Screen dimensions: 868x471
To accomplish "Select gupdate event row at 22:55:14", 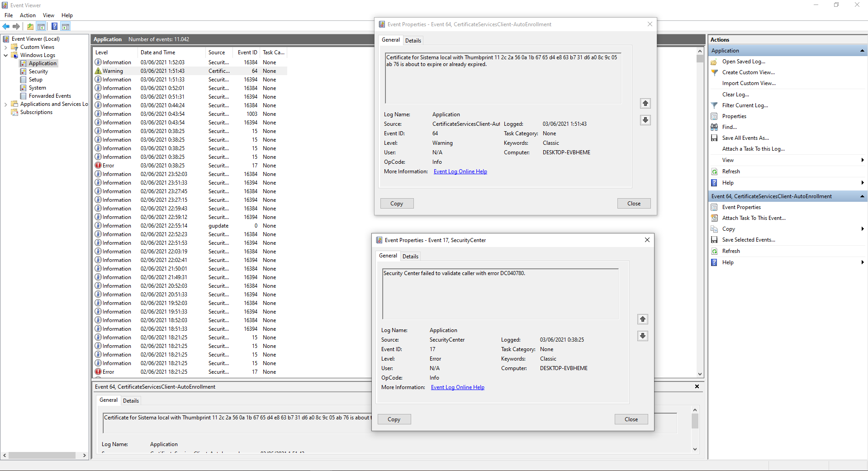I will (190, 226).
